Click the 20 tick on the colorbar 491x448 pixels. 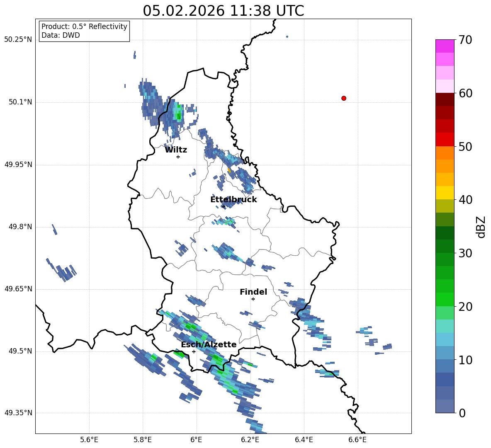coord(465,307)
